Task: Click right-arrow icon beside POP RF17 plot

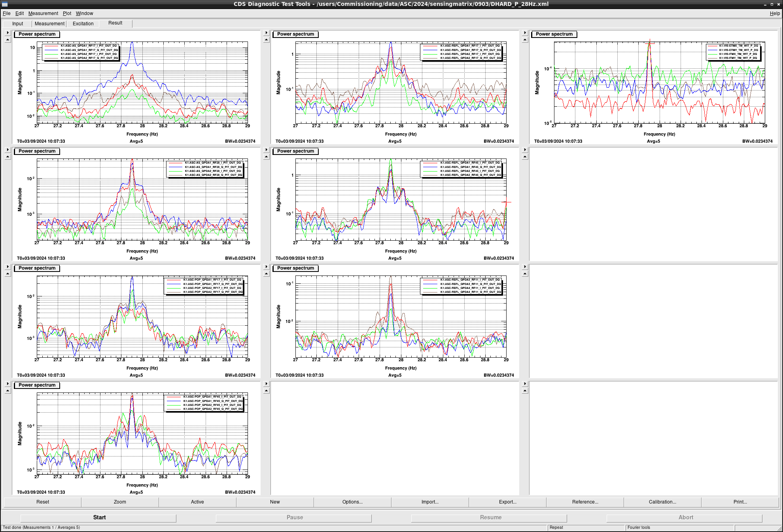Action: tap(8, 267)
